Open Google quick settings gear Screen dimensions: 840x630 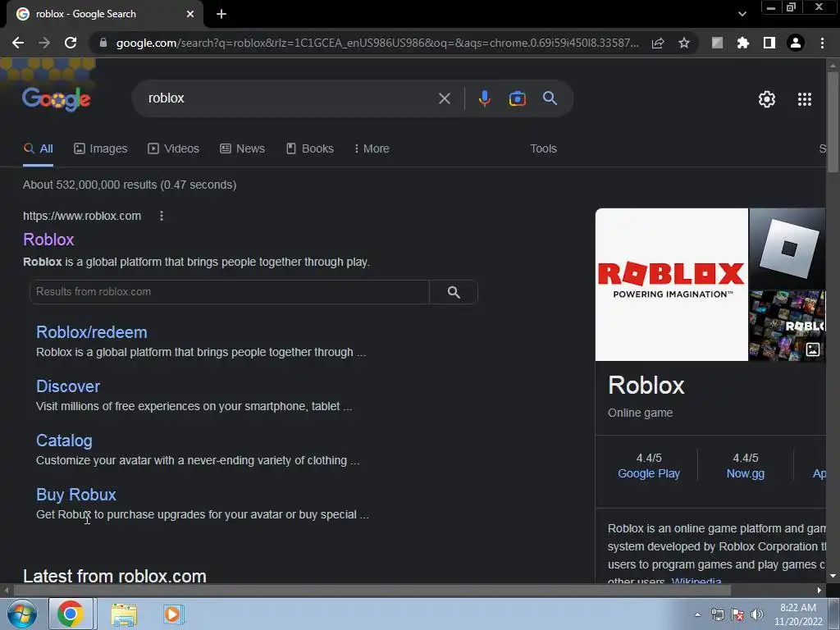[x=767, y=99]
